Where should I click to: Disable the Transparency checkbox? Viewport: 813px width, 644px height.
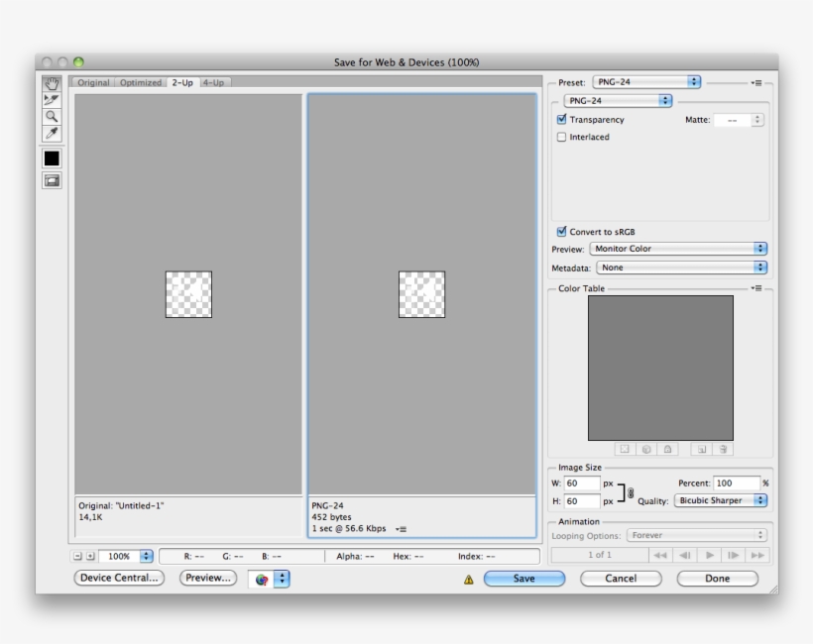561,120
